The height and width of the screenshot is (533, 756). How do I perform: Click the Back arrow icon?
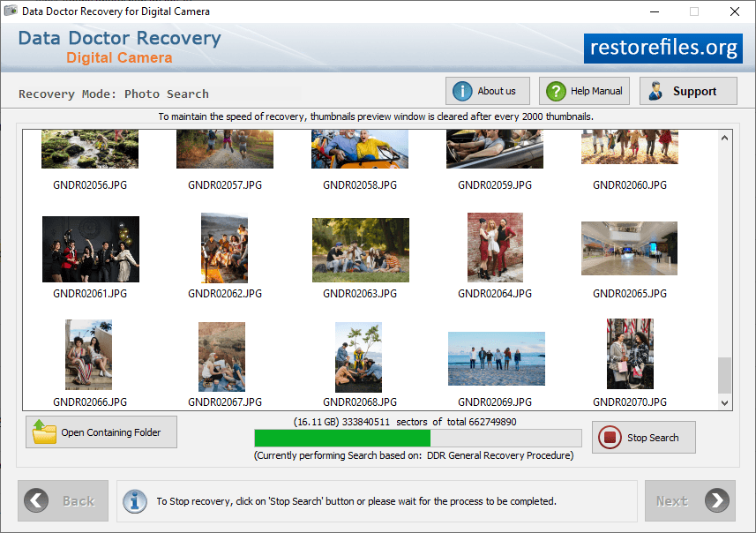tap(36, 500)
